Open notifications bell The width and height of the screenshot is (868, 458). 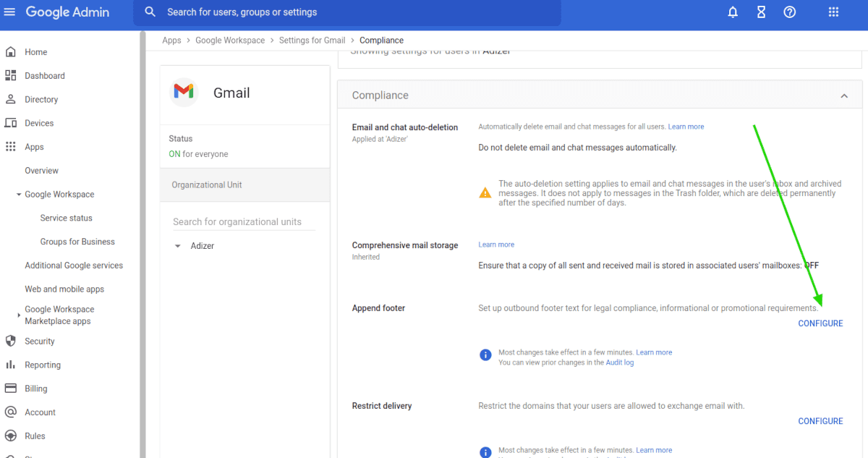click(x=733, y=12)
